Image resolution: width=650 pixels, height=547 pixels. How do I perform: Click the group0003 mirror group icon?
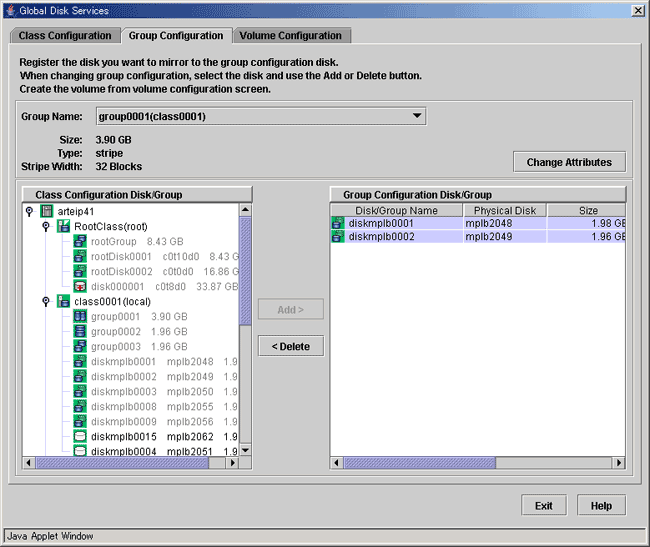(x=80, y=346)
